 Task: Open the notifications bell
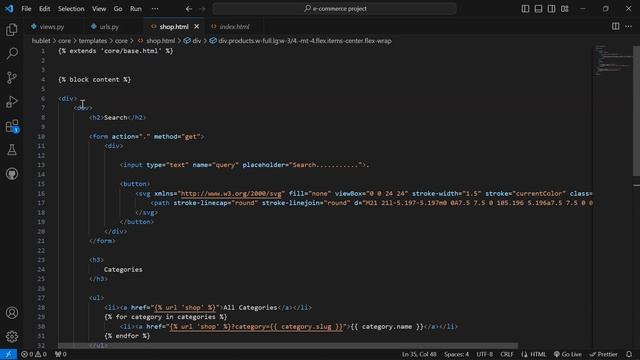(x=629, y=354)
